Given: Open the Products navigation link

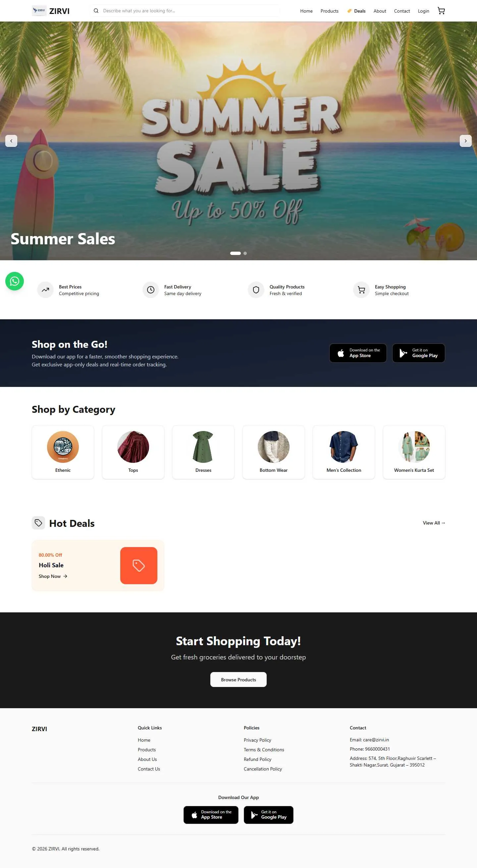Looking at the screenshot, I should (329, 11).
